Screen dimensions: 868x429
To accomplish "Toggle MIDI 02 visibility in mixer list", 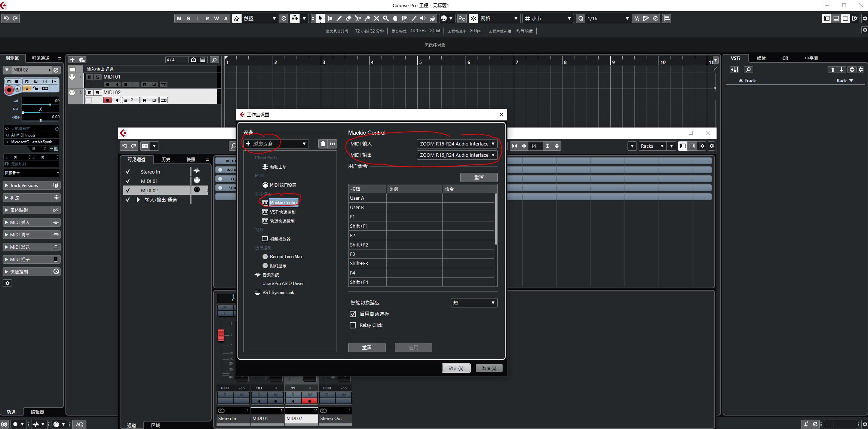I will tap(128, 190).
